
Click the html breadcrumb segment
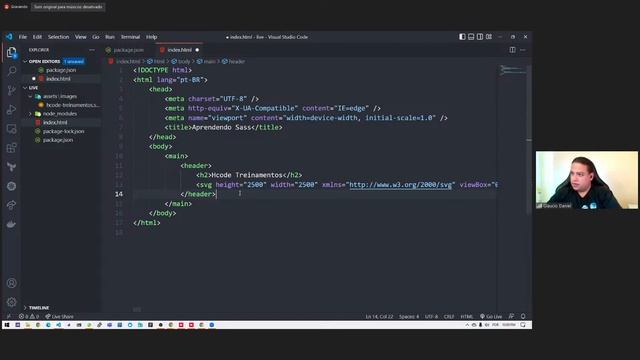(156, 61)
